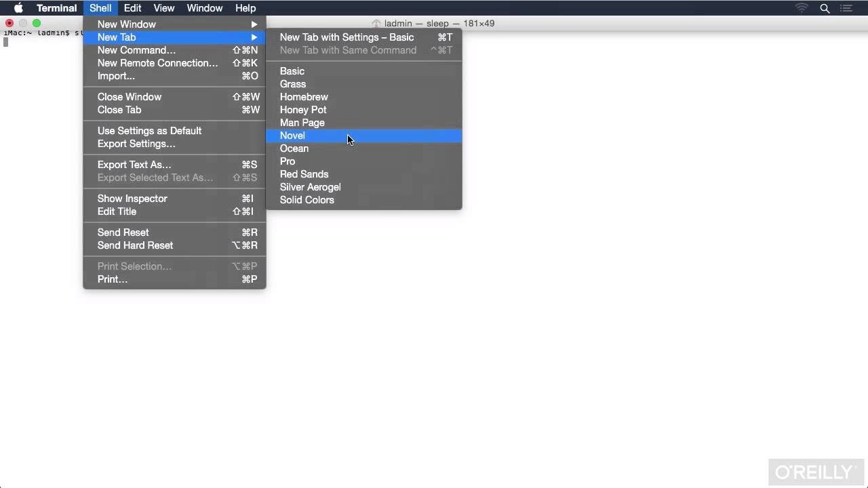The image size is (868, 488).
Task: Open the Edit menu
Action: coord(132,8)
